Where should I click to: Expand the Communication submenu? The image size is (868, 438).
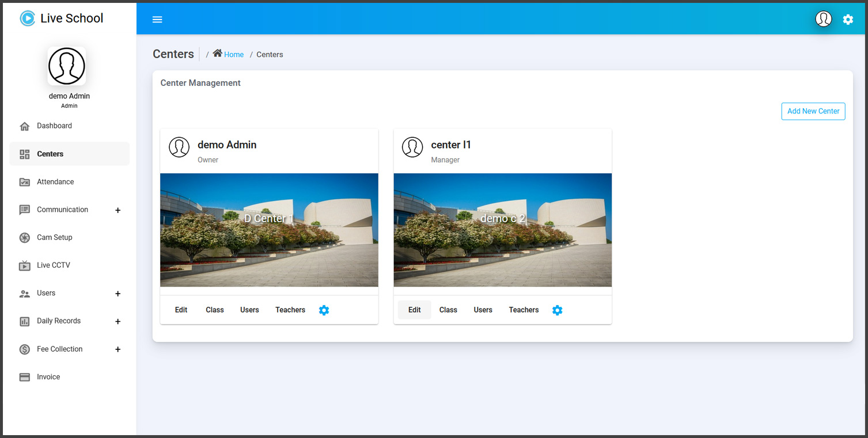(117, 210)
